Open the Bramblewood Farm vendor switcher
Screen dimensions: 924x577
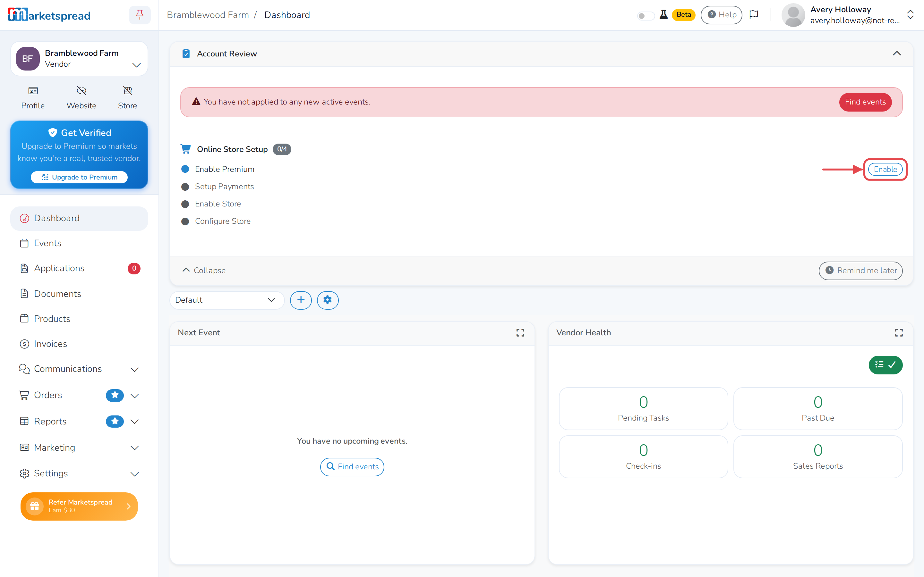(x=79, y=59)
